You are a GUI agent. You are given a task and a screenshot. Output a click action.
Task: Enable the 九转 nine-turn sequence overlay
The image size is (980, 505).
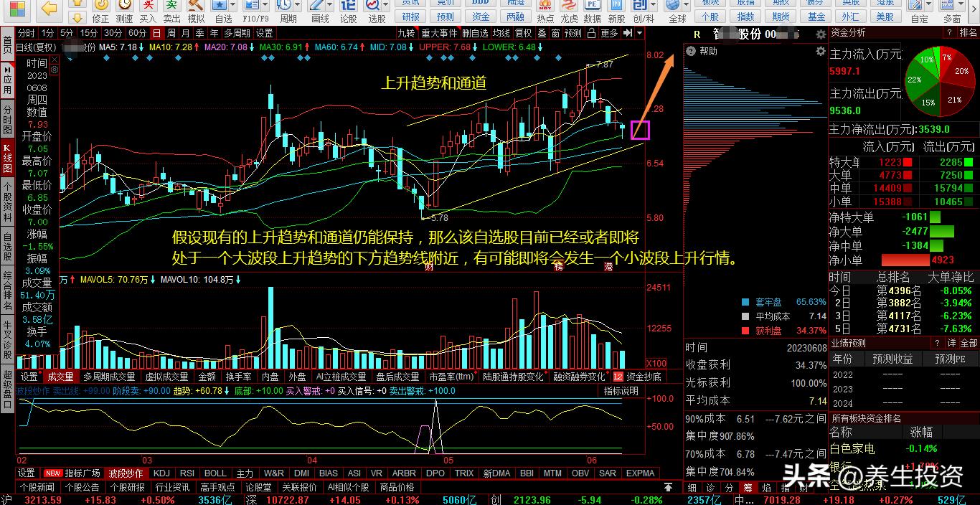(406, 32)
